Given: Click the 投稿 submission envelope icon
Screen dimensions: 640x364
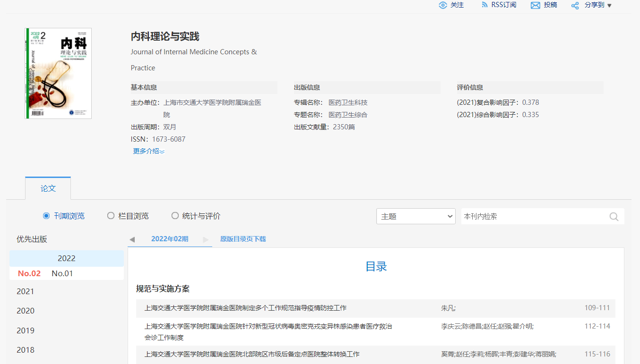Looking at the screenshot, I should coord(535,5).
